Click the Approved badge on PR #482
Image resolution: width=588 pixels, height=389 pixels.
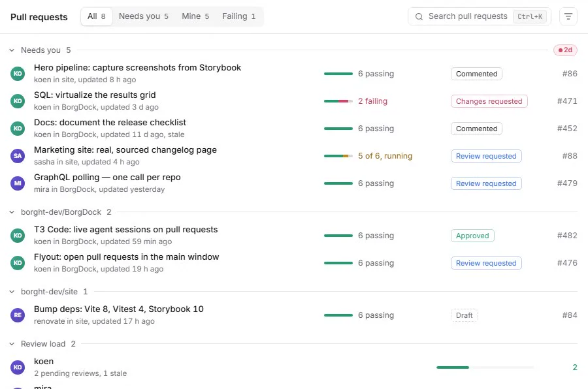(x=472, y=236)
